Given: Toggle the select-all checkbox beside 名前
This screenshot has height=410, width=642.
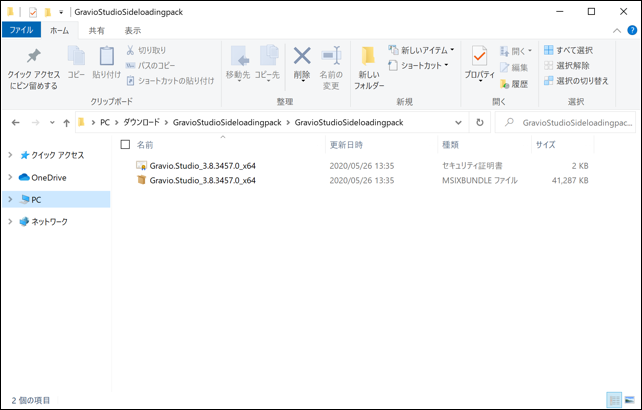Looking at the screenshot, I should coord(125,144).
